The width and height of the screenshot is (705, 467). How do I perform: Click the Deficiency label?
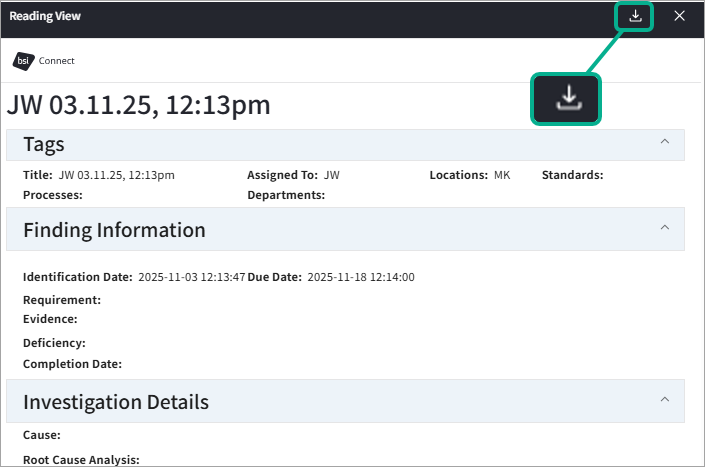[54, 343]
